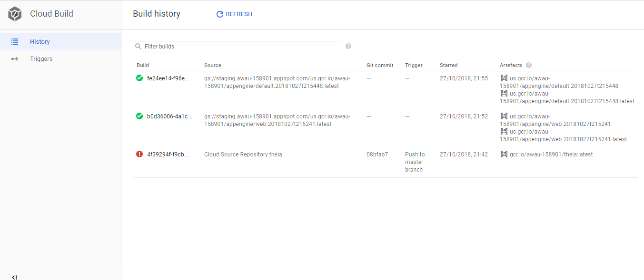Click the 08bfab7 git commit entry

[377, 154]
